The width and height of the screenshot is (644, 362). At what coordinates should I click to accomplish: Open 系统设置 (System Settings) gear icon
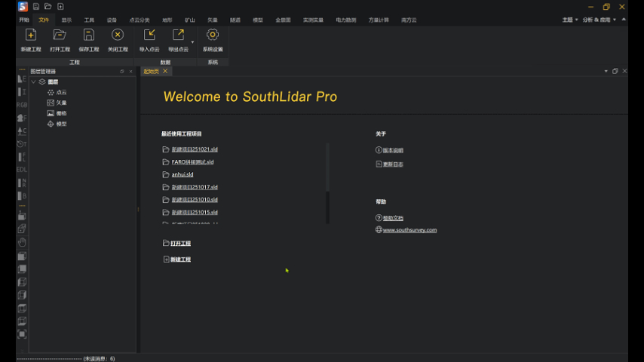coord(213,35)
